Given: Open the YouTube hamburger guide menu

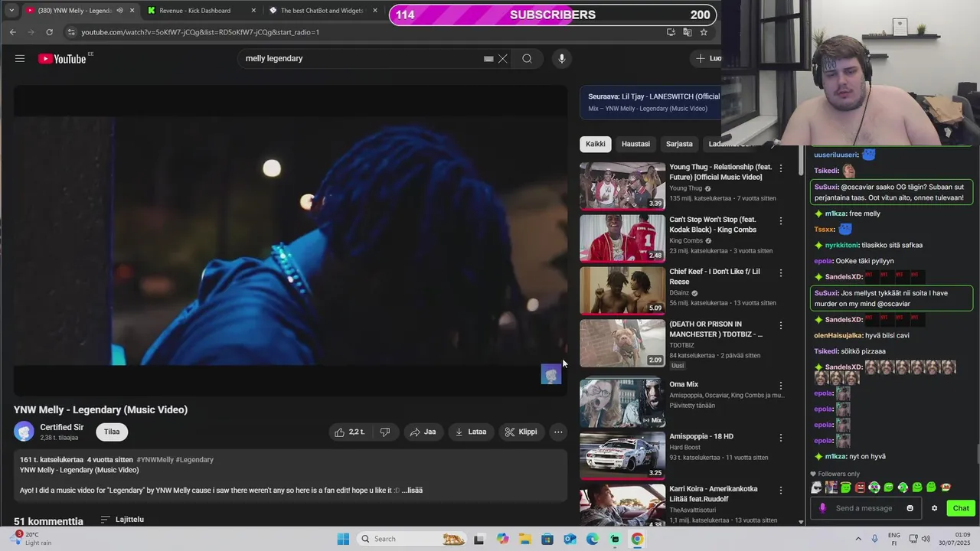Looking at the screenshot, I should [x=20, y=59].
